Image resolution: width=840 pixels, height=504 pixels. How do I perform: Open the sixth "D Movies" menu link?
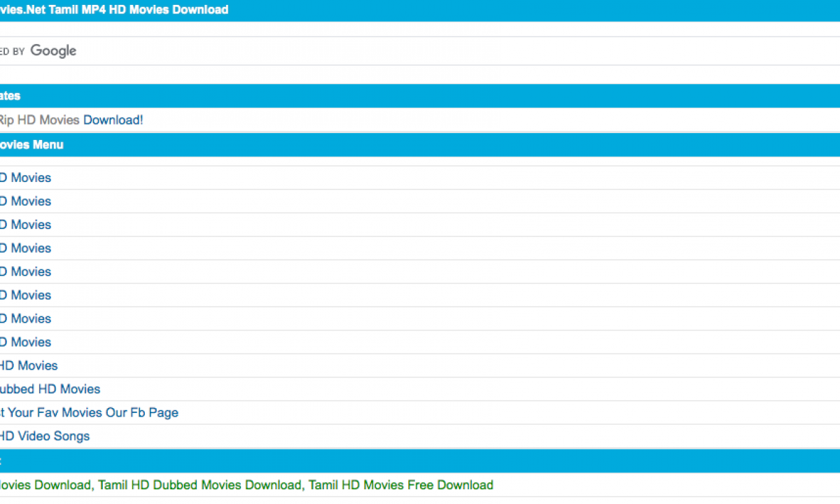[26, 295]
